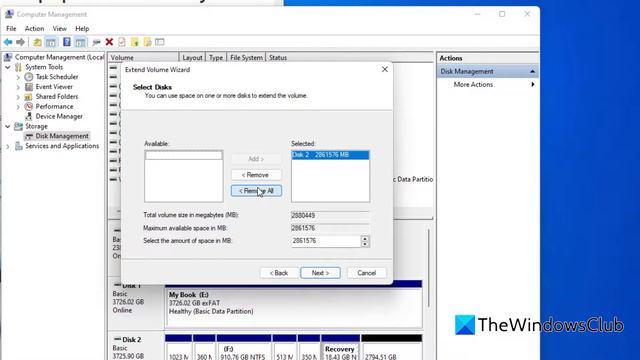
Task: Click the Disk 2 label box
Action: 136,347
